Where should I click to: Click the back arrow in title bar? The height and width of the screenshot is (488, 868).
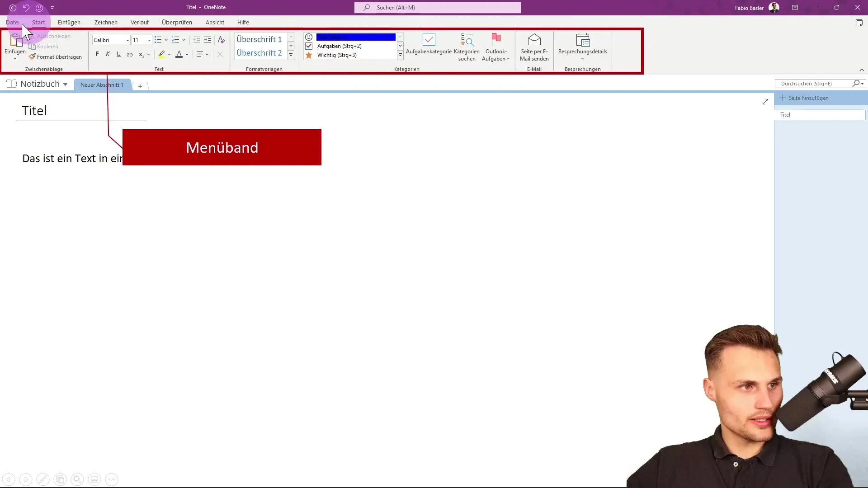coord(13,8)
